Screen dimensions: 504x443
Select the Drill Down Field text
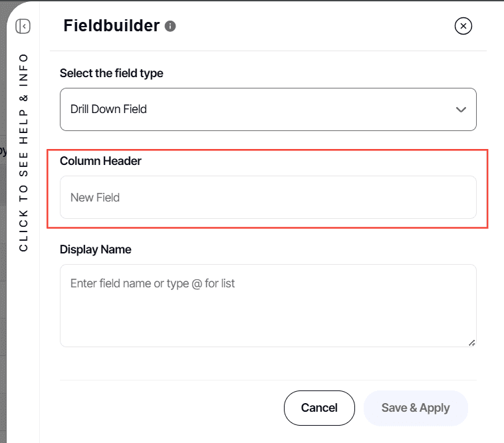[108, 109]
